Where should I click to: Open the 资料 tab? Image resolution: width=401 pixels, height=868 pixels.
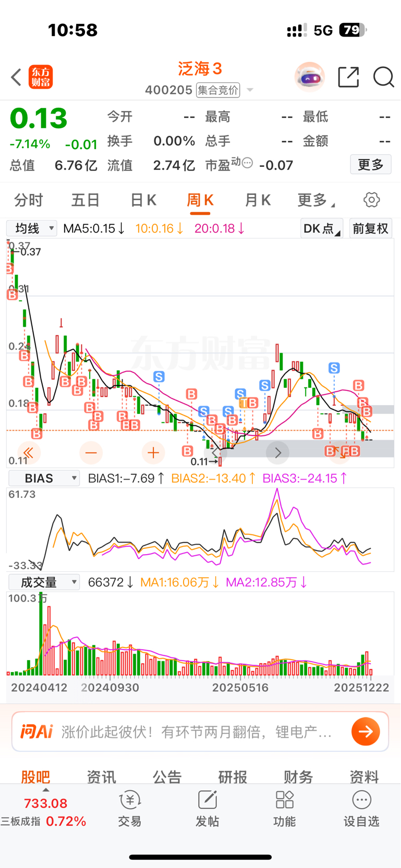click(x=364, y=777)
